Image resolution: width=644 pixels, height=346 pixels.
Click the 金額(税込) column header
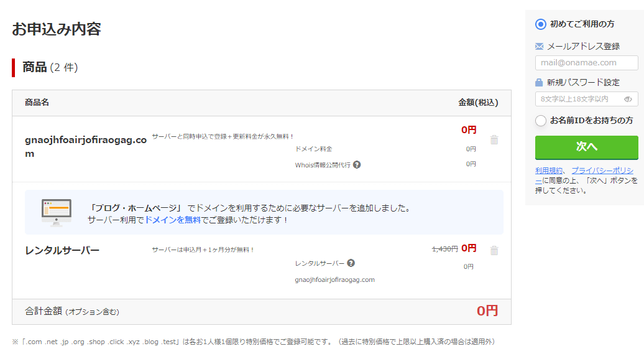coord(478,102)
